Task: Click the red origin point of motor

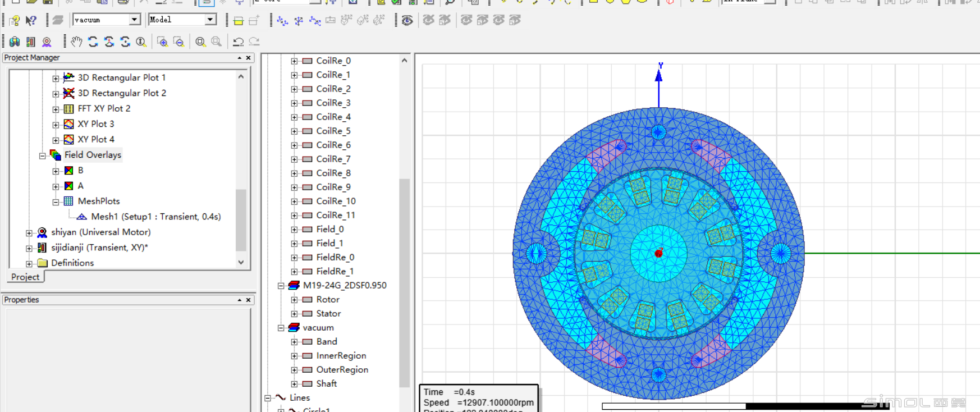Action: [x=659, y=253]
